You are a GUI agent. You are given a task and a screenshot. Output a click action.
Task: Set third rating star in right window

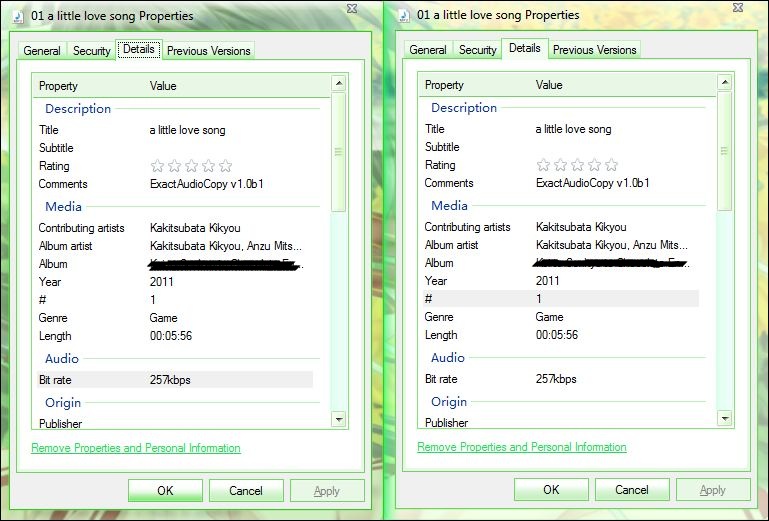(x=577, y=165)
